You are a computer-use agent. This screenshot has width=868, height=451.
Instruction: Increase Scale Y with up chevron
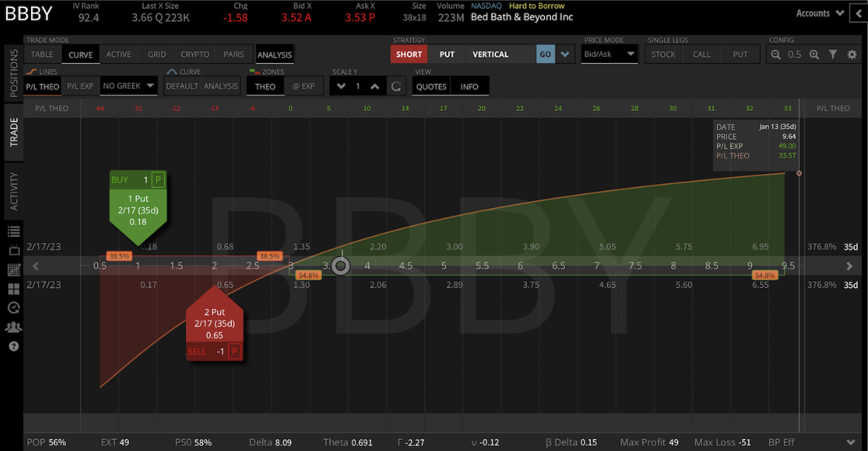375,87
